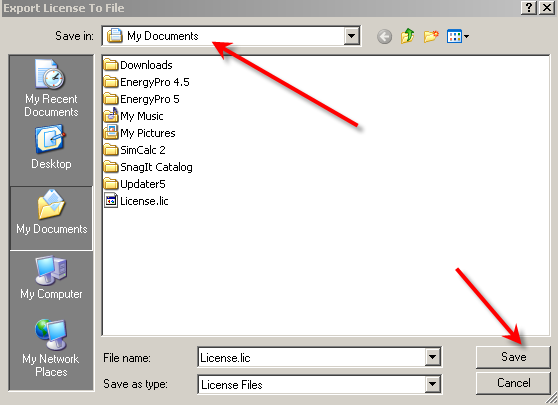
Task: Select the EnergyPro 5 folder
Action: (x=142, y=99)
